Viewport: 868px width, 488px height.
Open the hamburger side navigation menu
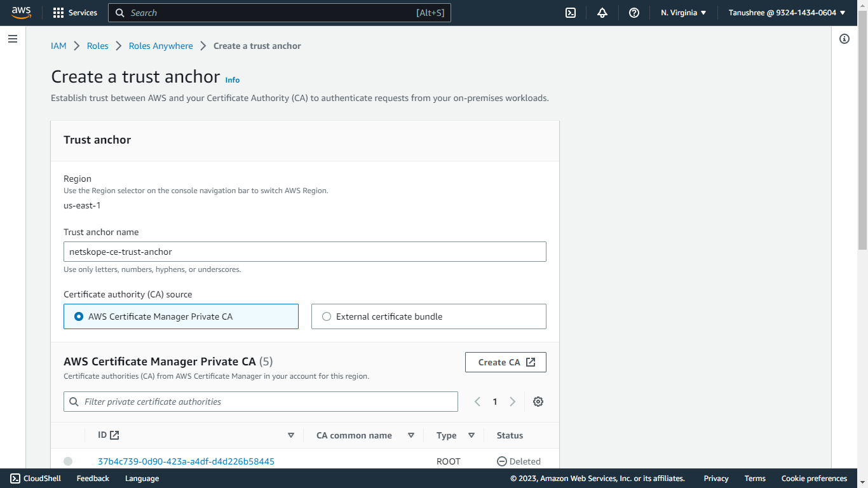point(13,39)
